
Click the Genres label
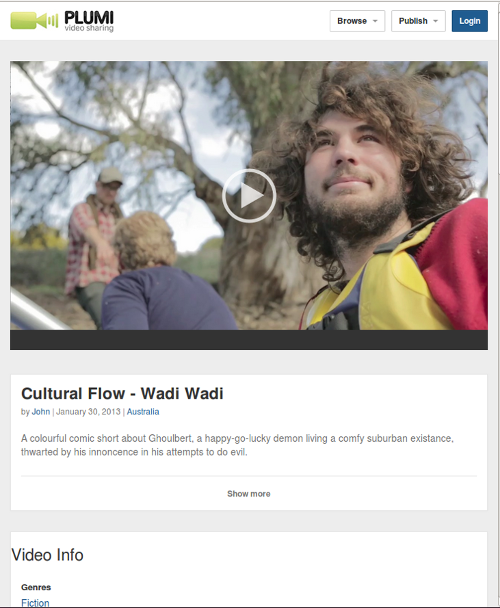coord(36,587)
